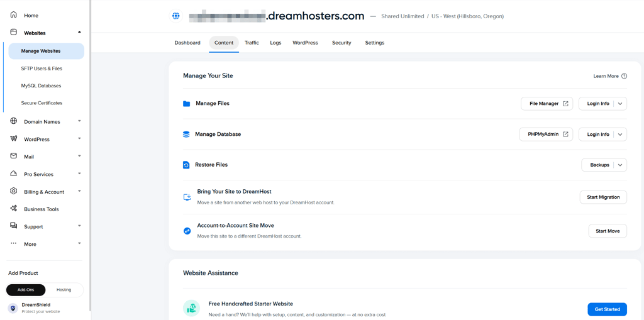This screenshot has height=320, width=644.
Task: Click the blue Get Started button
Action: [x=608, y=309]
